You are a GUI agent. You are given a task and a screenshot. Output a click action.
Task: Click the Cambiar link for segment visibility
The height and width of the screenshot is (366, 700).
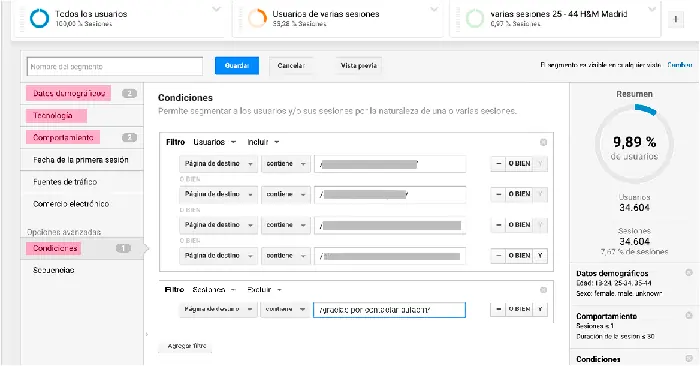680,65
